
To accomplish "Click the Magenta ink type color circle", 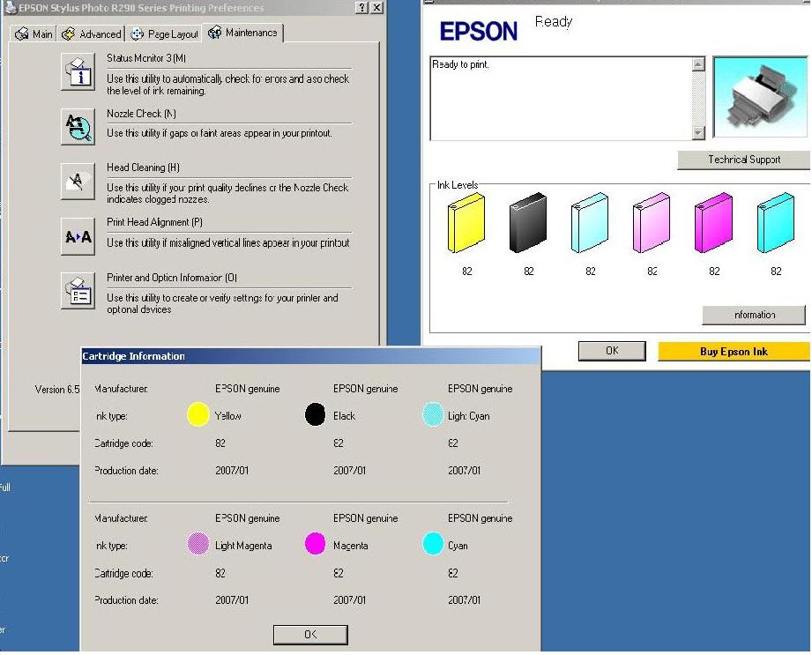I will click(315, 544).
